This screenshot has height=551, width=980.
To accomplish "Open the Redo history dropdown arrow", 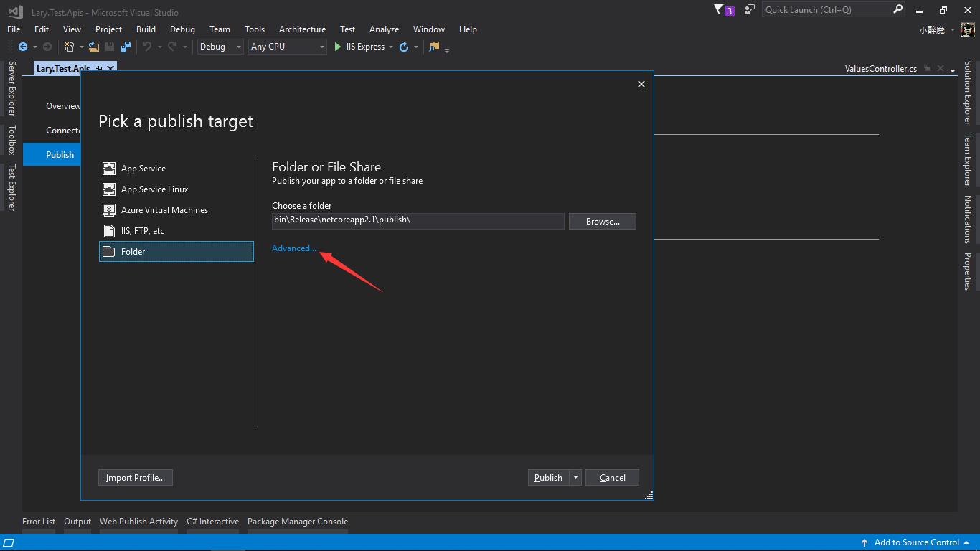I will click(184, 47).
